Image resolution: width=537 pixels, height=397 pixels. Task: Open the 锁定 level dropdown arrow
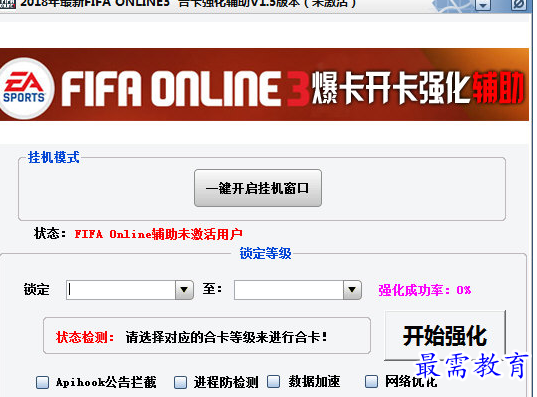click(x=184, y=290)
